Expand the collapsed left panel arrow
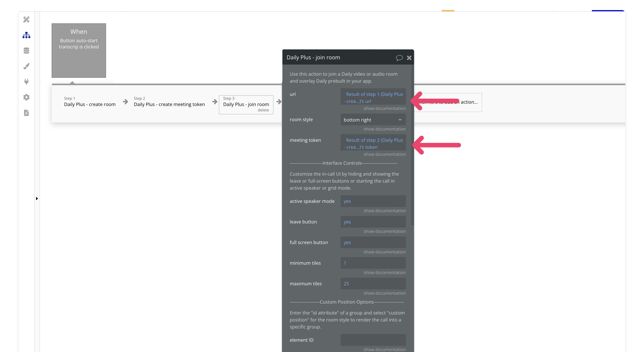644x352 pixels. coord(37,199)
